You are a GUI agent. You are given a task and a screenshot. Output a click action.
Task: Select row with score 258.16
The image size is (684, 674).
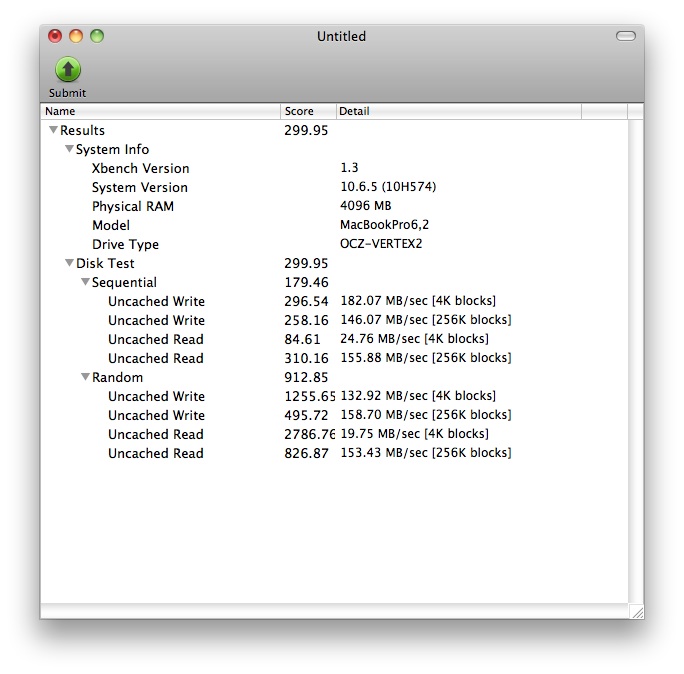click(335, 320)
